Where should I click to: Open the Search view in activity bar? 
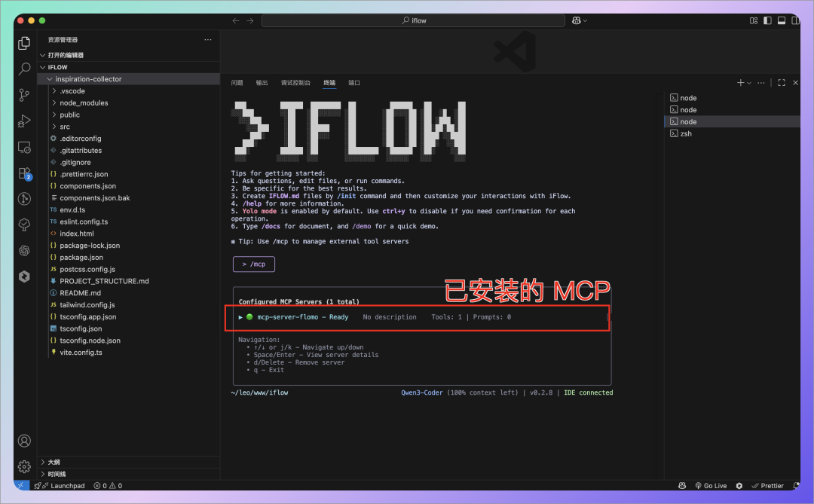pos(24,69)
